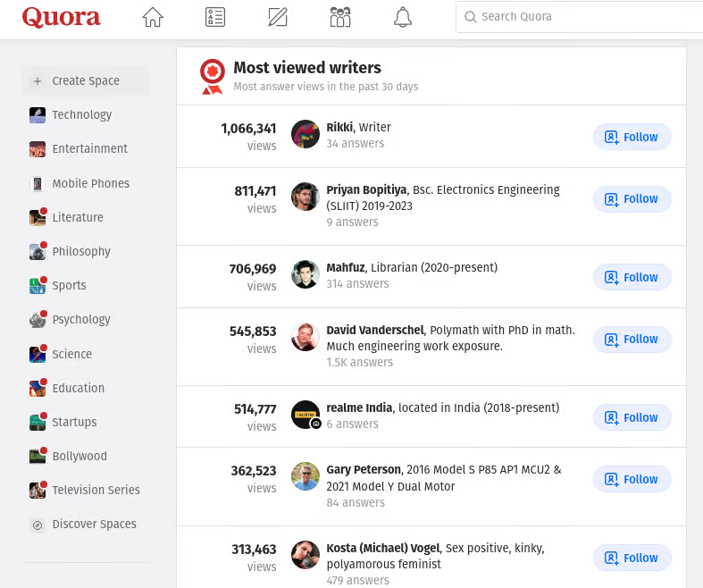
Task: Follow realme India
Action: [x=632, y=417]
